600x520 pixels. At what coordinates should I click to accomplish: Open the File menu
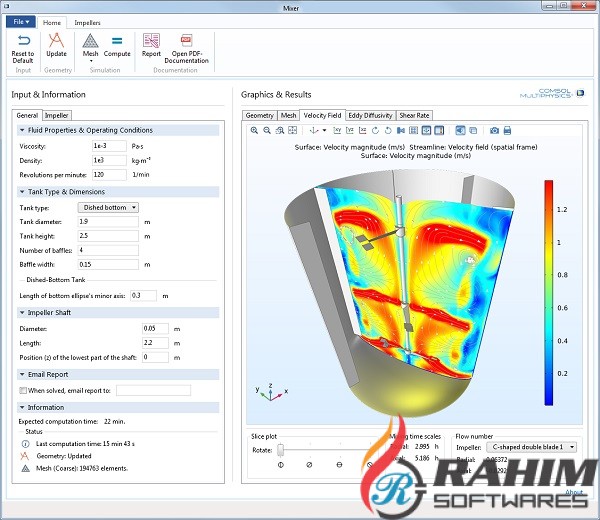pos(21,20)
